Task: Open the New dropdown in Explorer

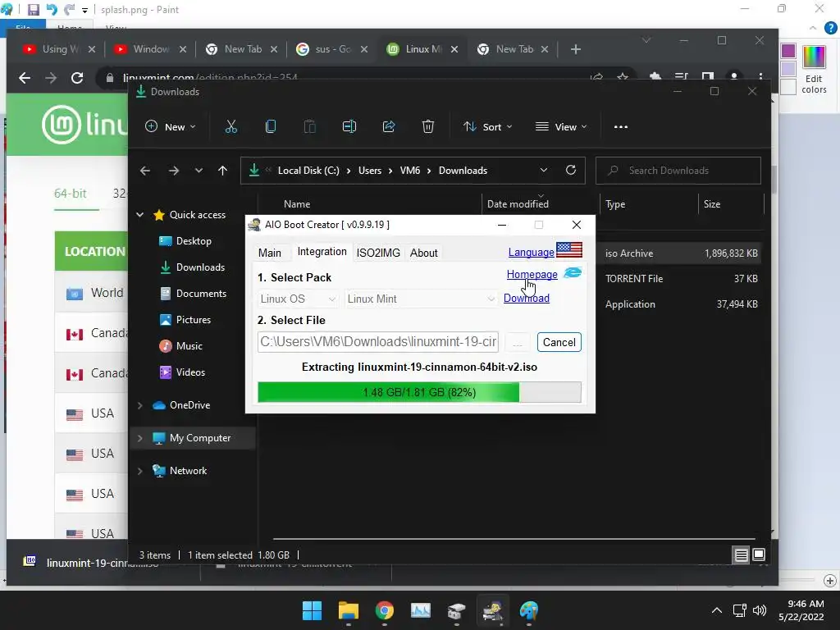Action: tap(171, 127)
